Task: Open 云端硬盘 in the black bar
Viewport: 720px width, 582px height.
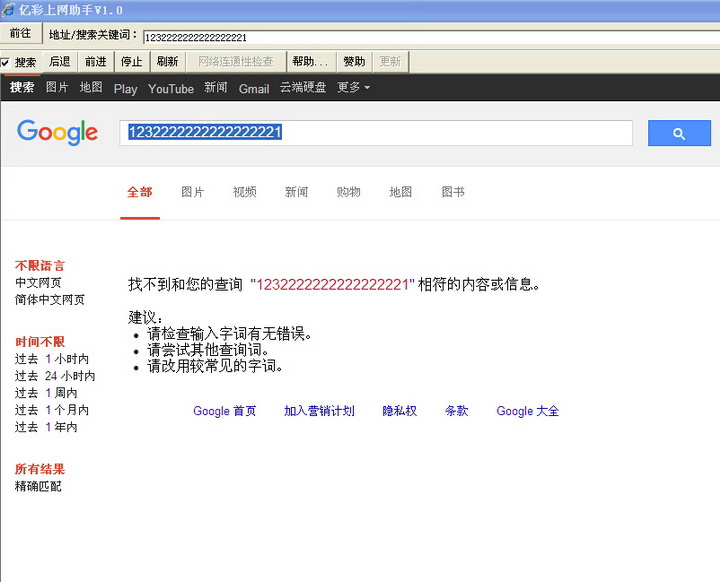Action: tap(303, 87)
